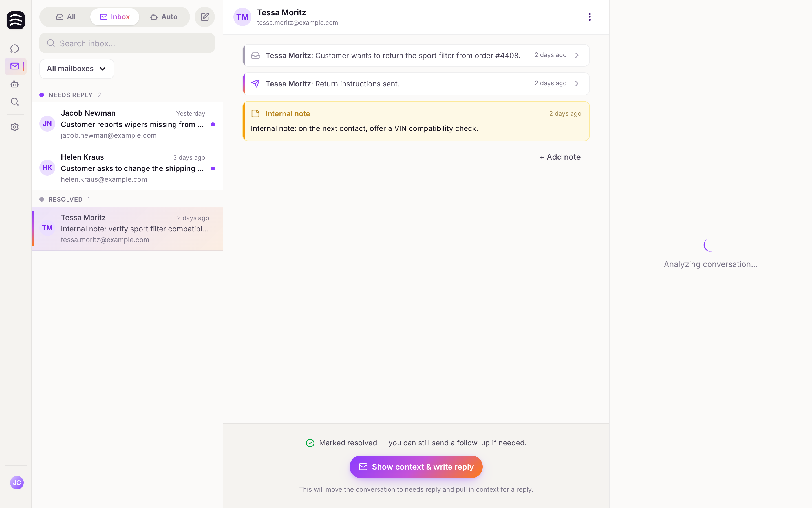Screen dimensions: 812x508
Task: Click the note icon beside Internal note
Action: [x=255, y=113]
